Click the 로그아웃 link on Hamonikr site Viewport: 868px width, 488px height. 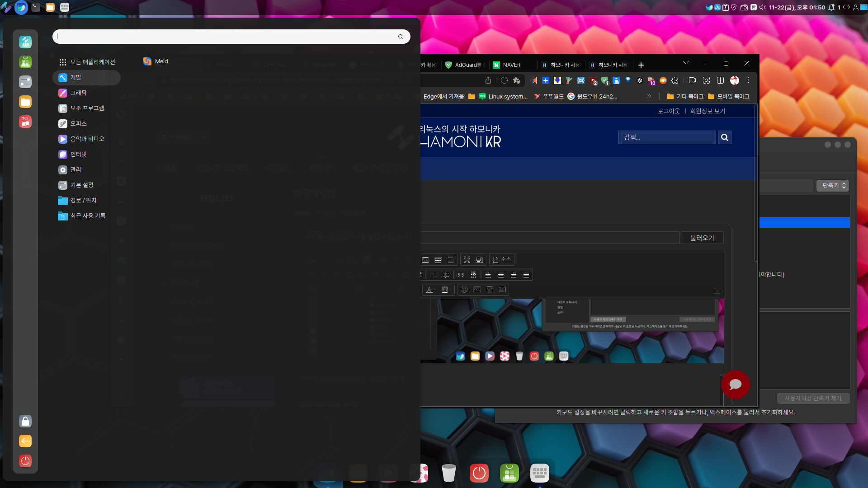click(669, 111)
